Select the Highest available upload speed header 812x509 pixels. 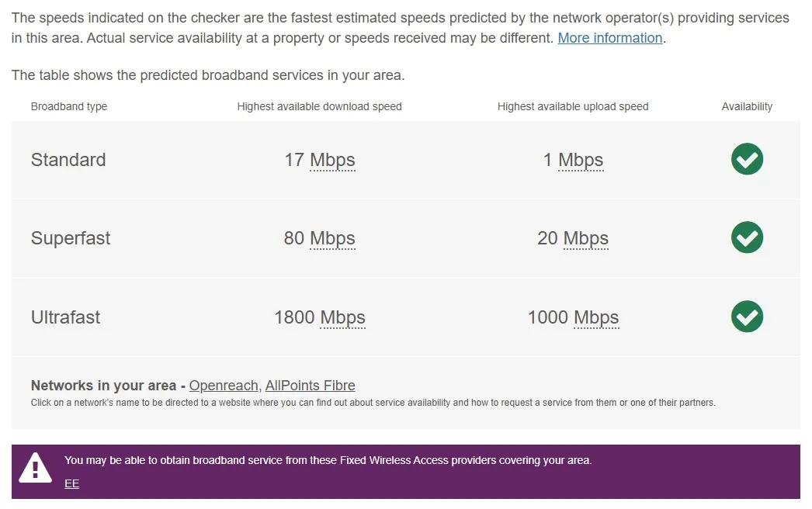pos(573,106)
